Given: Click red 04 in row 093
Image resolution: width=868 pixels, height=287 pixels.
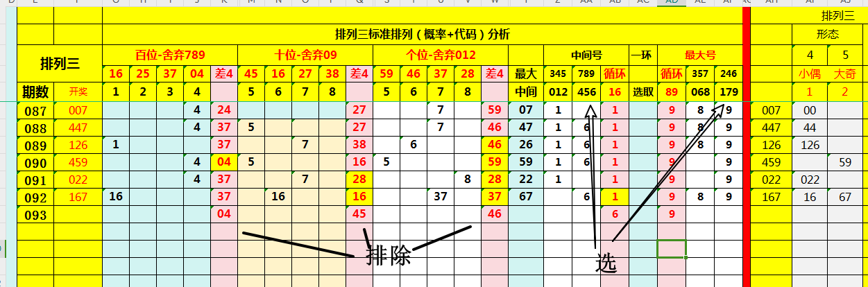Looking at the screenshot, I should click(223, 214).
